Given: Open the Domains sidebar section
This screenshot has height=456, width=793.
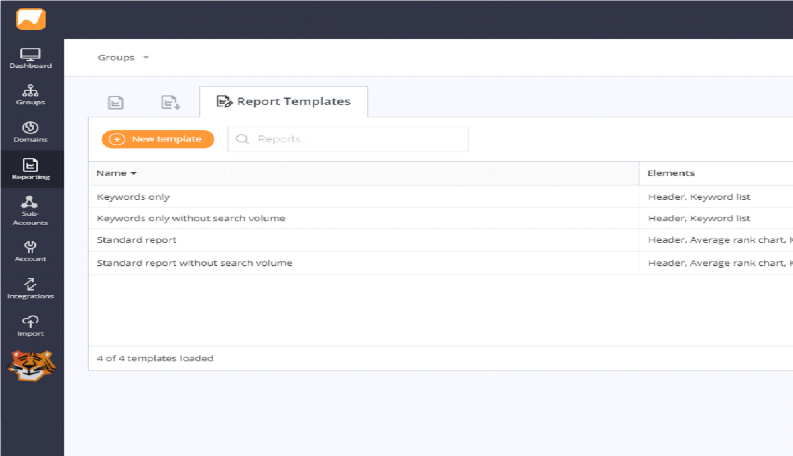Looking at the screenshot, I should pyautogui.click(x=30, y=132).
